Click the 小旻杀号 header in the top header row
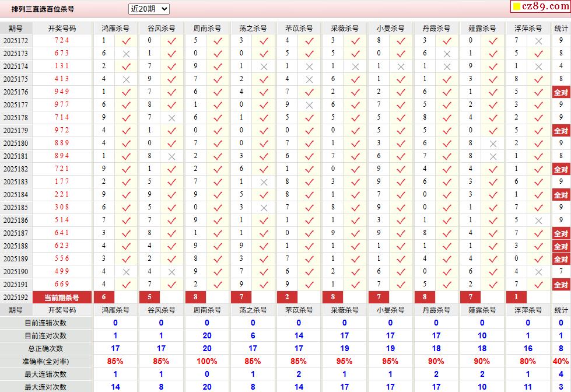The width and height of the screenshot is (571, 392). point(390,29)
